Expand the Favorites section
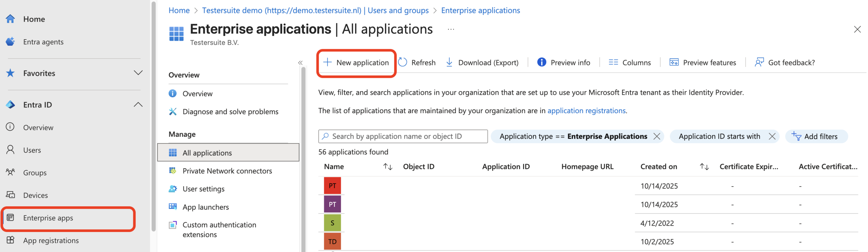Screen dimensions: 868x252 [x=138, y=73]
